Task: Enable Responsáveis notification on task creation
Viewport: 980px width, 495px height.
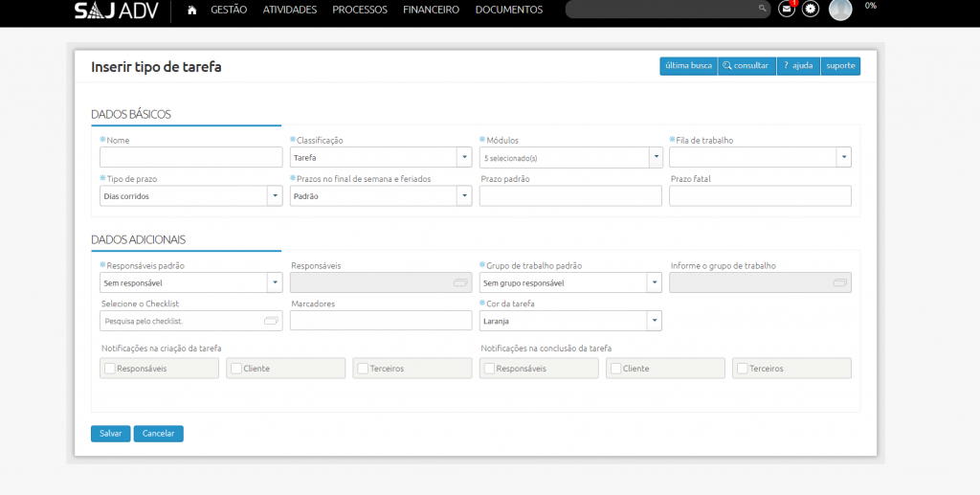Action: click(x=111, y=369)
